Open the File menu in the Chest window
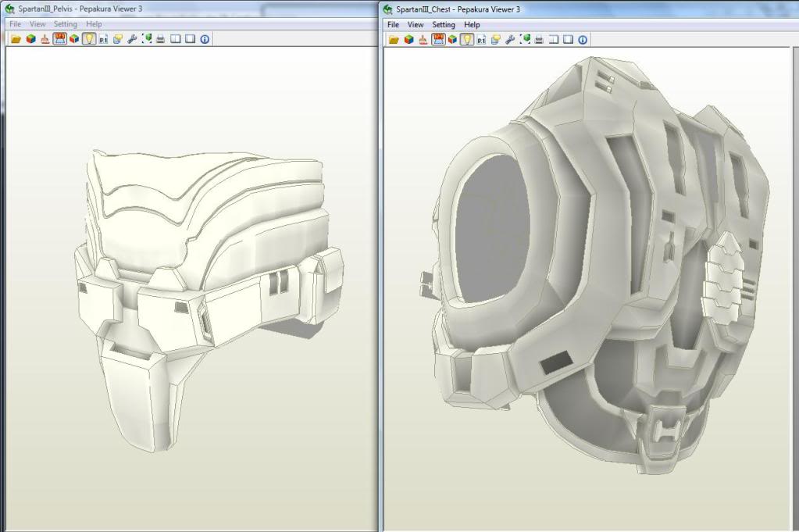Screen dimensions: 799x532 click(x=393, y=24)
